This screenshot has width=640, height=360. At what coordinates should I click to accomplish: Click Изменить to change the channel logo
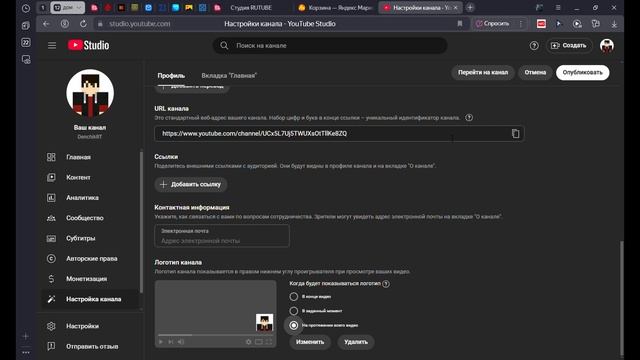(x=310, y=342)
